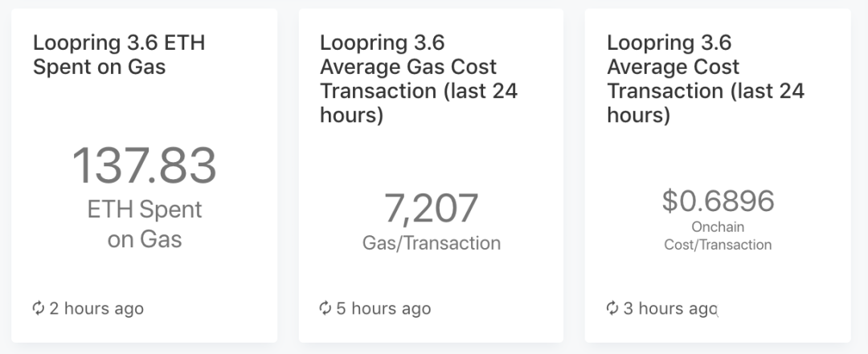Click refresh icon on Average Gas Cost card
The height and width of the screenshot is (354, 868).
tap(325, 308)
